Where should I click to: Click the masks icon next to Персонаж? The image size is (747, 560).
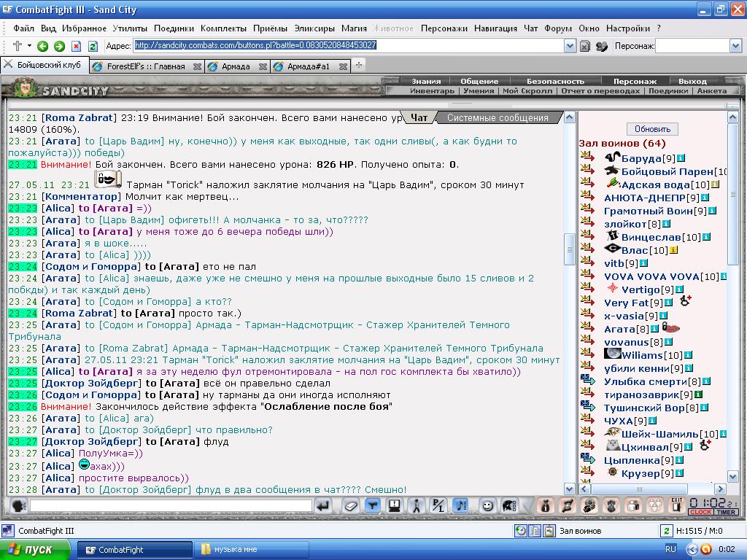[602, 46]
